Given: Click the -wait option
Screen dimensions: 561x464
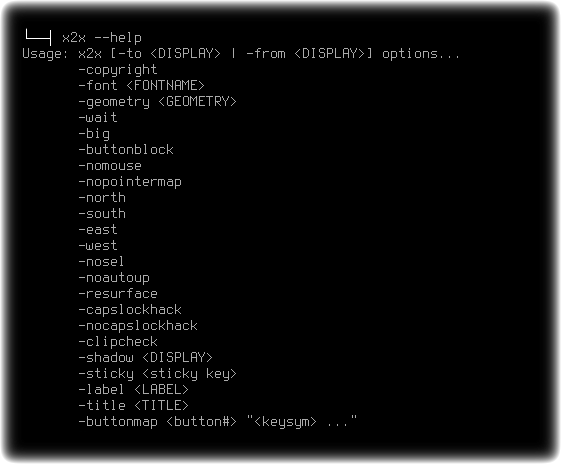Looking at the screenshot, I should 98,117.
